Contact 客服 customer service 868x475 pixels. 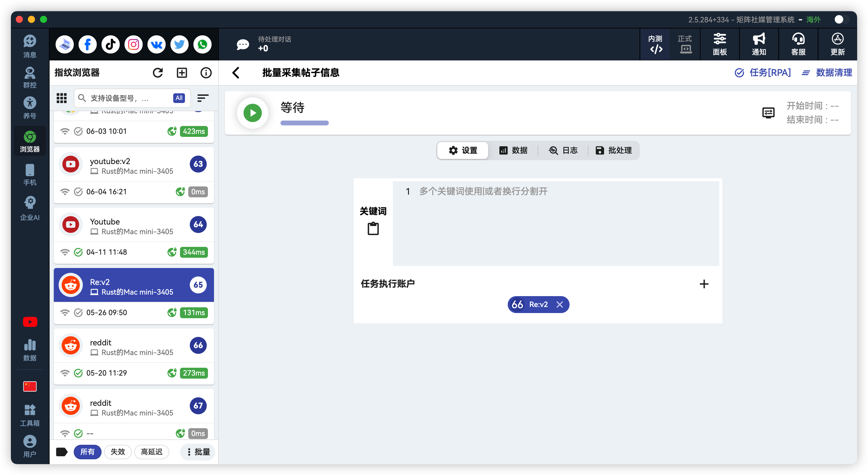(x=798, y=44)
